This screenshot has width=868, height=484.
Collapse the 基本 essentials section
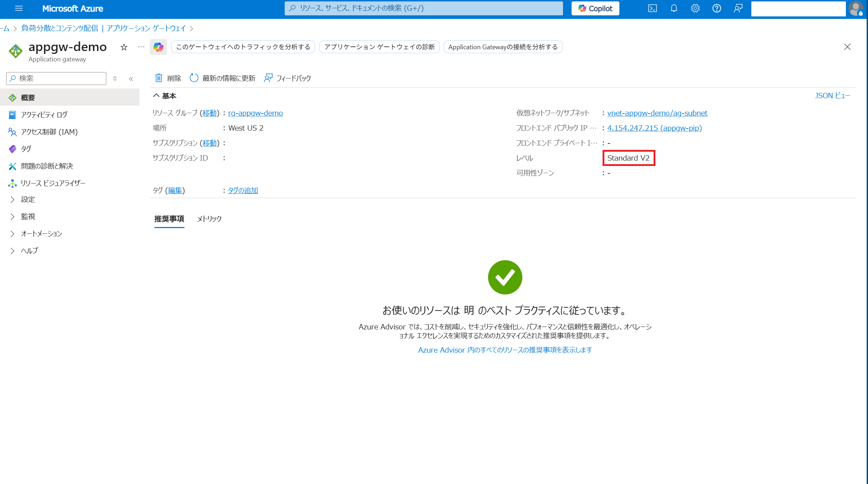tap(156, 96)
